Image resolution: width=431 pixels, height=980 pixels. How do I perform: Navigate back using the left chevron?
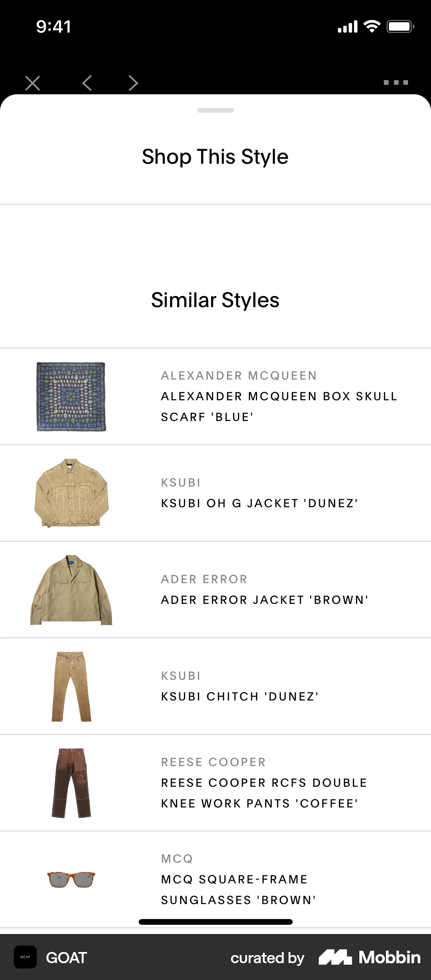[87, 82]
